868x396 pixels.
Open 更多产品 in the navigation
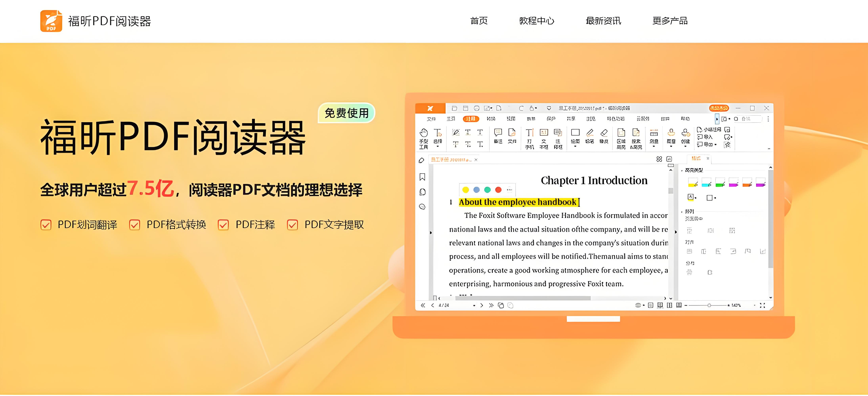coord(670,21)
